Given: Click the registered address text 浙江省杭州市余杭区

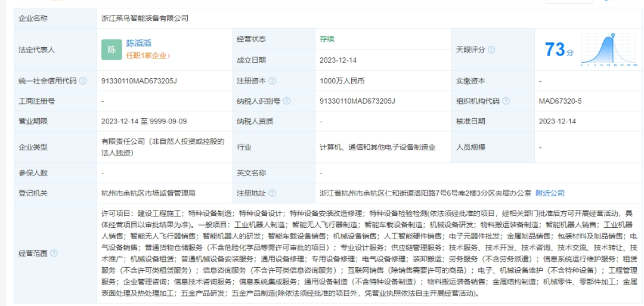Looking at the screenshot, I should (426, 193).
